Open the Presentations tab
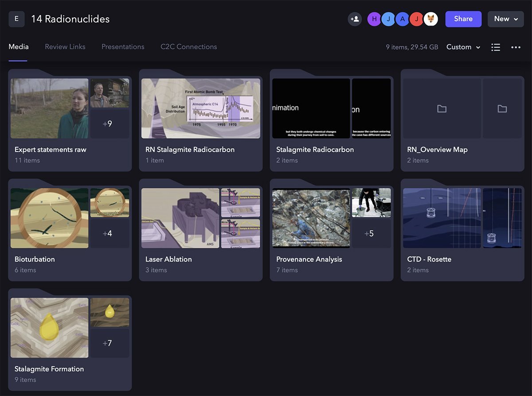The image size is (532, 396). coord(123,47)
